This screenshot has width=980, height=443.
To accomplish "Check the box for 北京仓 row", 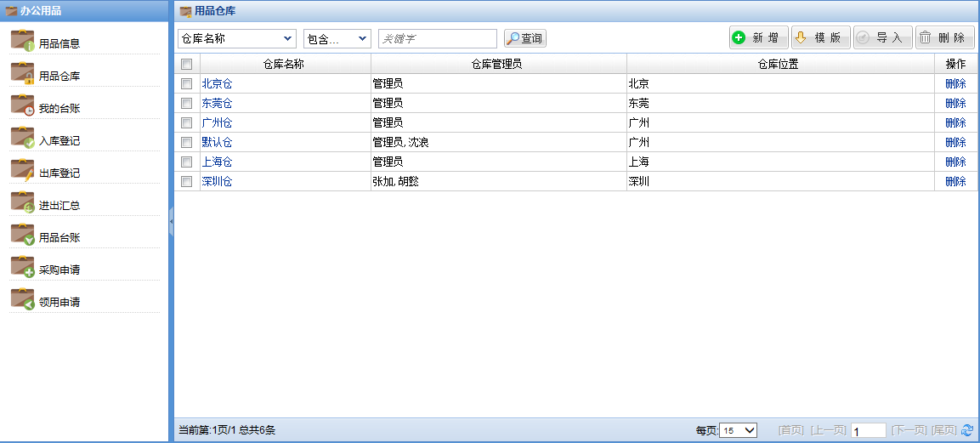I will 187,83.
